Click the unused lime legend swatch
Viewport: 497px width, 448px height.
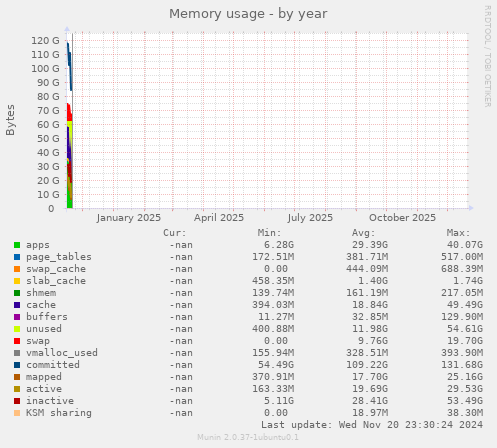click(17, 329)
